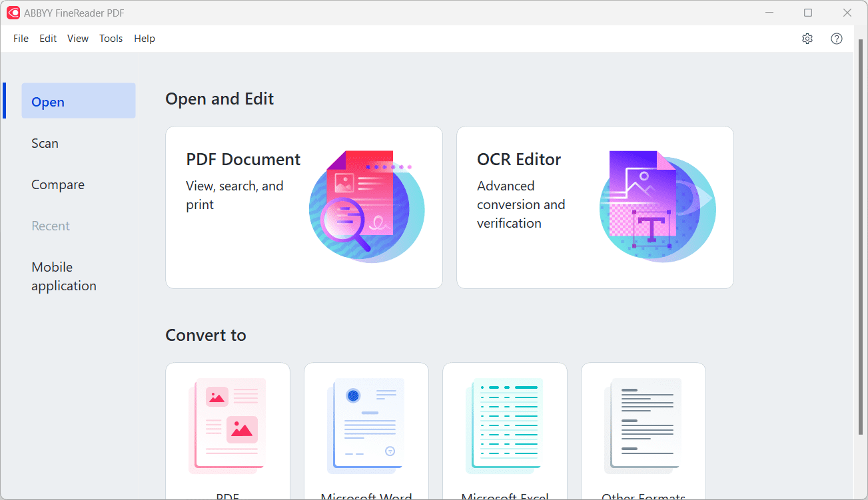Click the help question mark icon
Viewport: 868px width, 500px height.
click(837, 39)
